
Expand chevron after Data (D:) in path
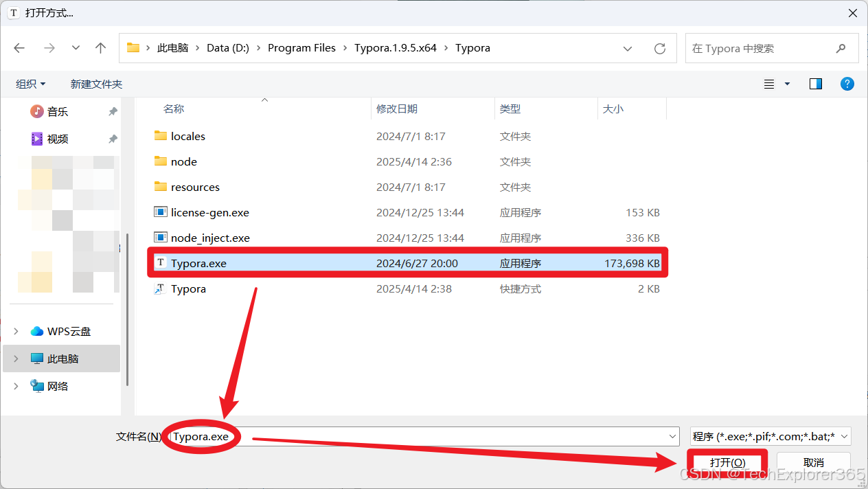click(259, 48)
